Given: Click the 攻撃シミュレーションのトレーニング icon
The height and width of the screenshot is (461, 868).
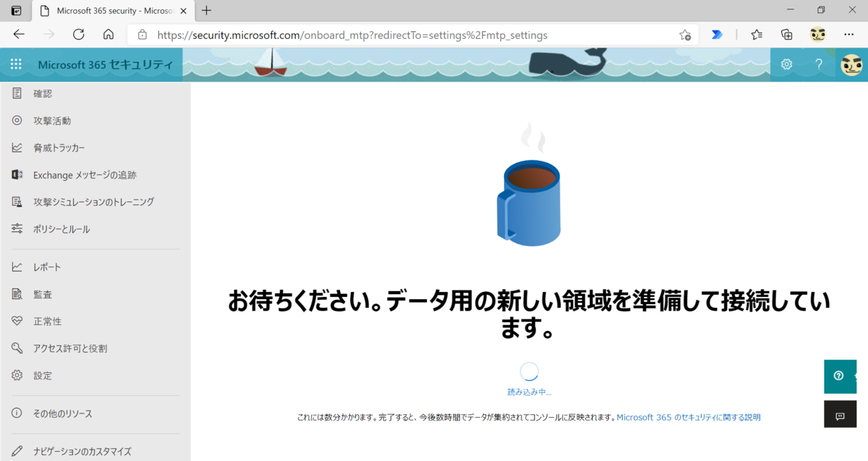Looking at the screenshot, I should (17, 202).
